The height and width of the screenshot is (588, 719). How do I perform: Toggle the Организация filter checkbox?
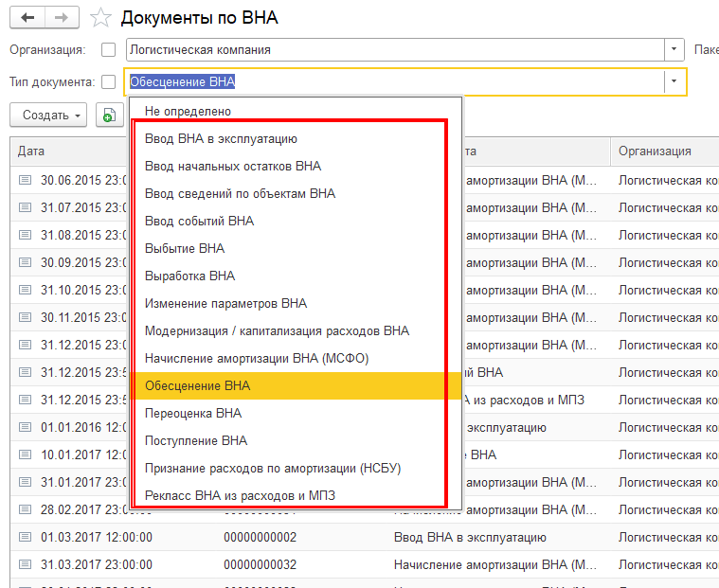[x=108, y=49]
